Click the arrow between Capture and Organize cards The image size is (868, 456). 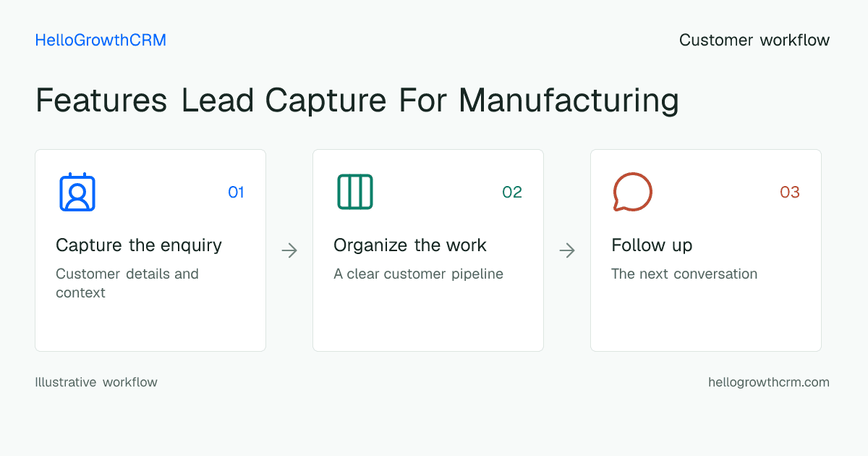pos(289,250)
